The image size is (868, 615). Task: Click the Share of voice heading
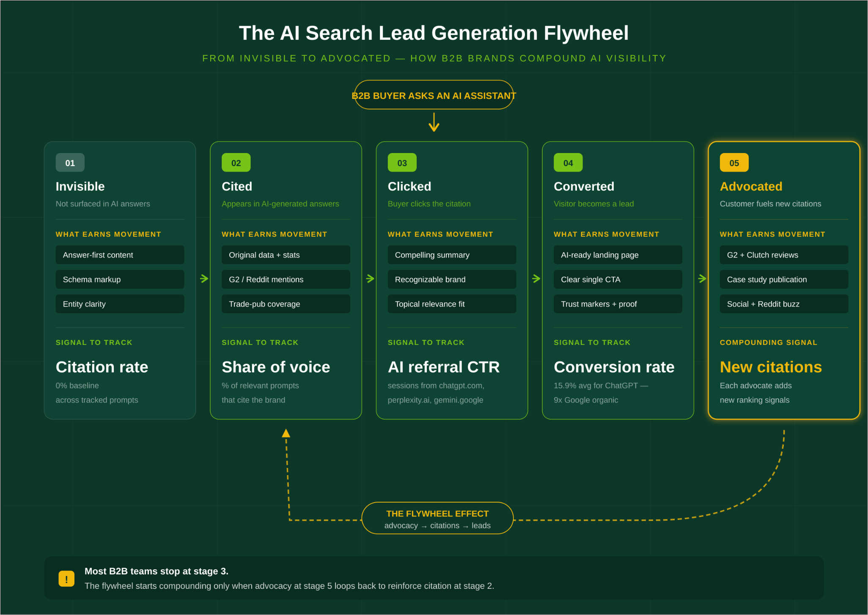(x=276, y=367)
